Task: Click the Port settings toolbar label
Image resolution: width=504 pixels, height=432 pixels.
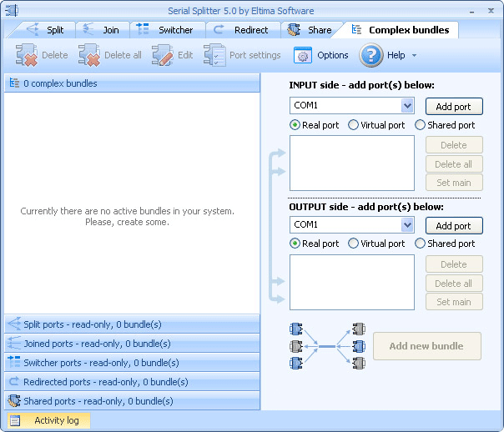Action: [x=255, y=55]
